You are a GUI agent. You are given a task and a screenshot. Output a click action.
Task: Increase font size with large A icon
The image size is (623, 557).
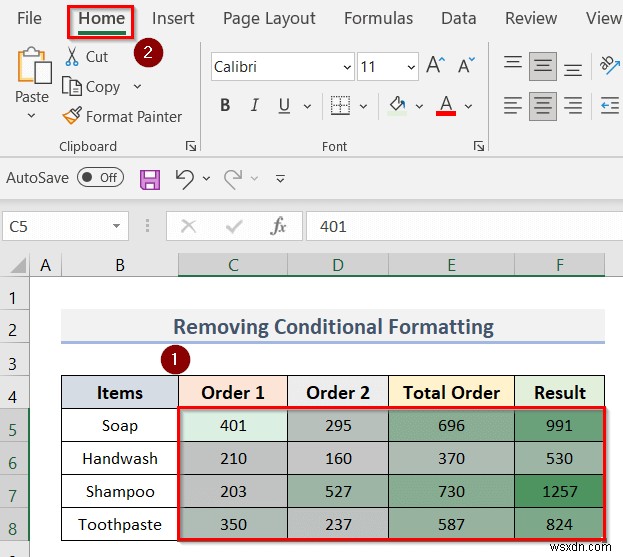435,66
